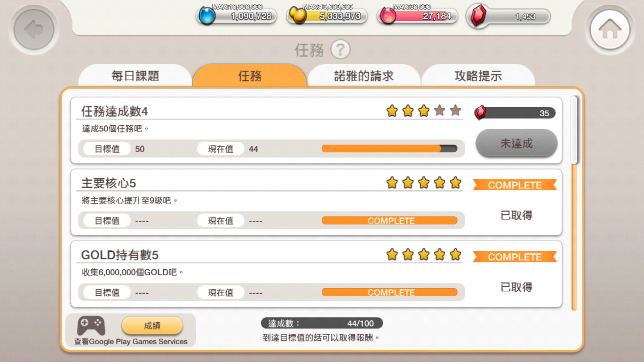Switch to the 每日課題 tab

pos(135,76)
